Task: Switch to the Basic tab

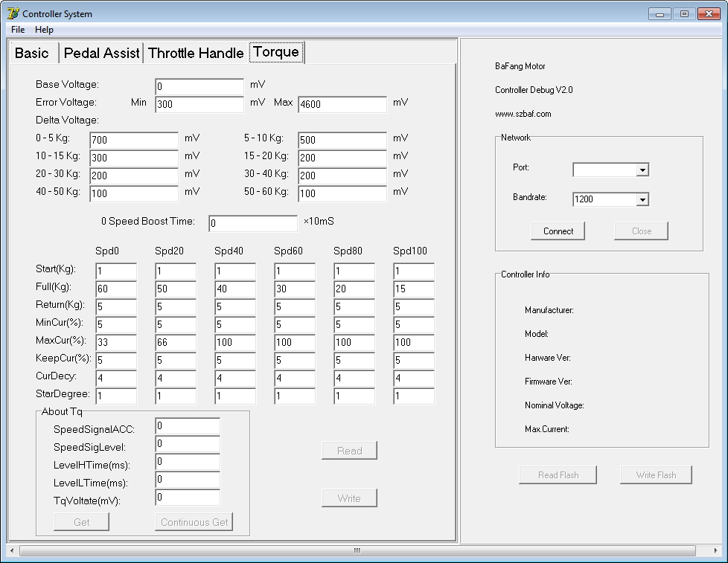Action: [x=32, y=53]
